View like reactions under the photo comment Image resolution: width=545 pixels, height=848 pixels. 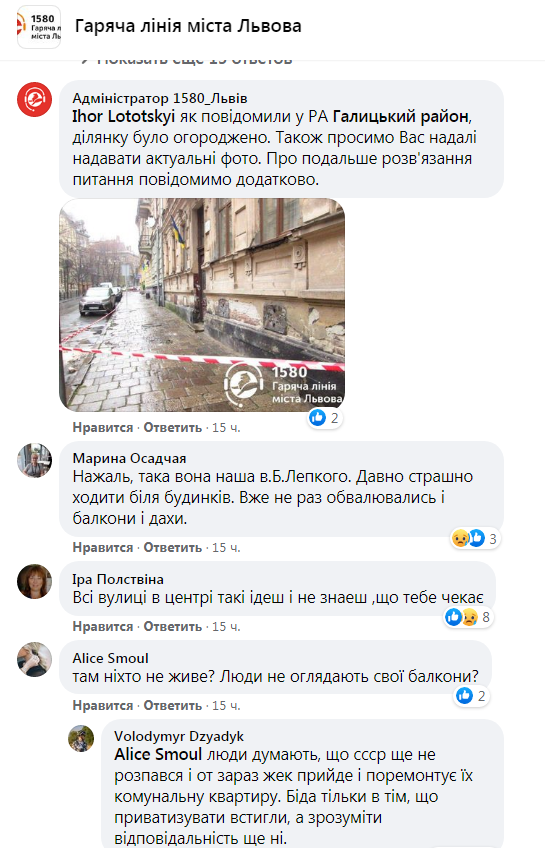[x=324, y=418]
